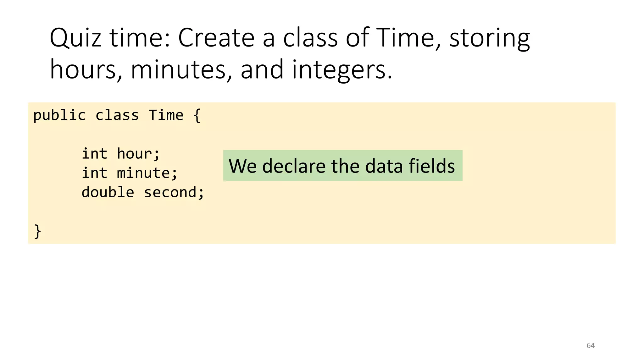Viewport: 644px width, 362px height.
Task: Click the green 'We declare the data fields' callout
Action: [343, 166]
